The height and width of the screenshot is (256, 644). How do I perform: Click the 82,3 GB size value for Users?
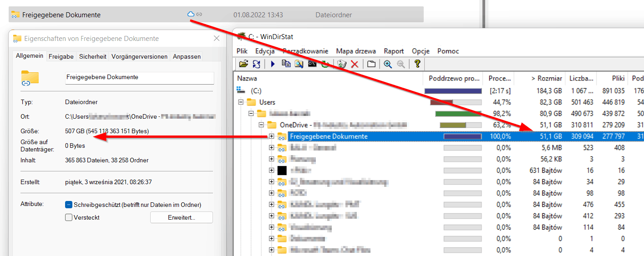point(551,102)
